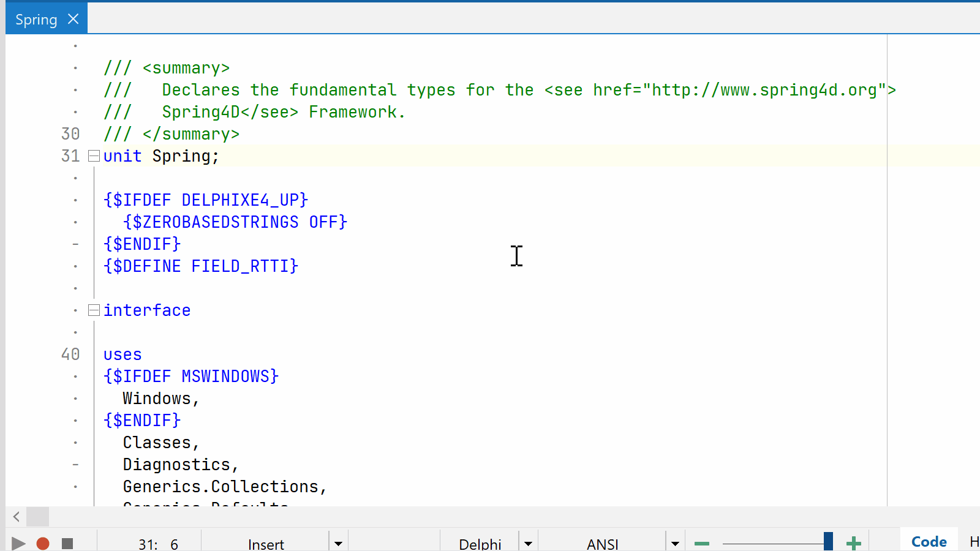The image size is (980, 551).
Task: Click the 'uses' keyword
Action: tap(123, 354)
